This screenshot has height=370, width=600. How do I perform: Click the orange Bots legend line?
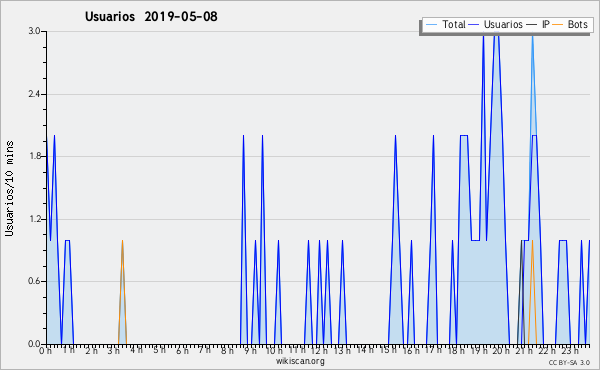[x=558, y=25]
